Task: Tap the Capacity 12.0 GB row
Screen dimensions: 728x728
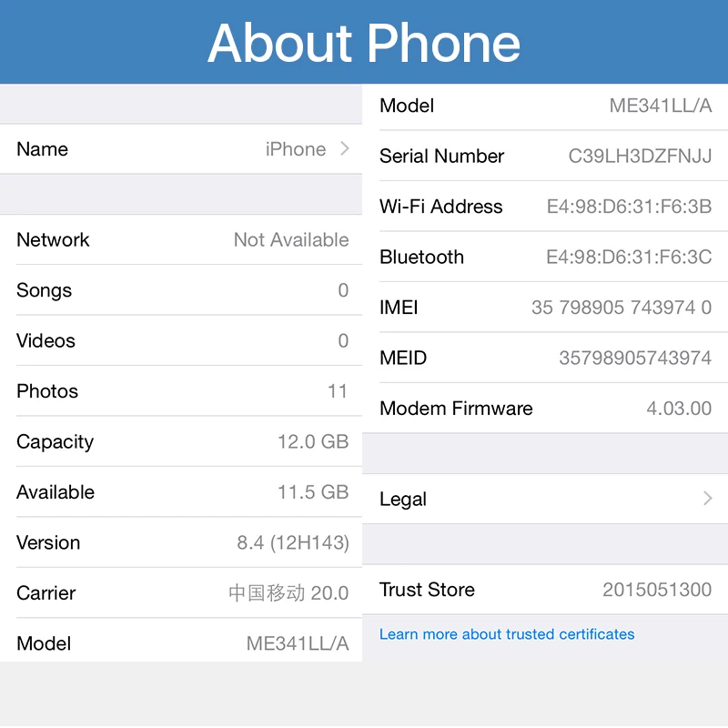Action: click(x=182, y=441)
